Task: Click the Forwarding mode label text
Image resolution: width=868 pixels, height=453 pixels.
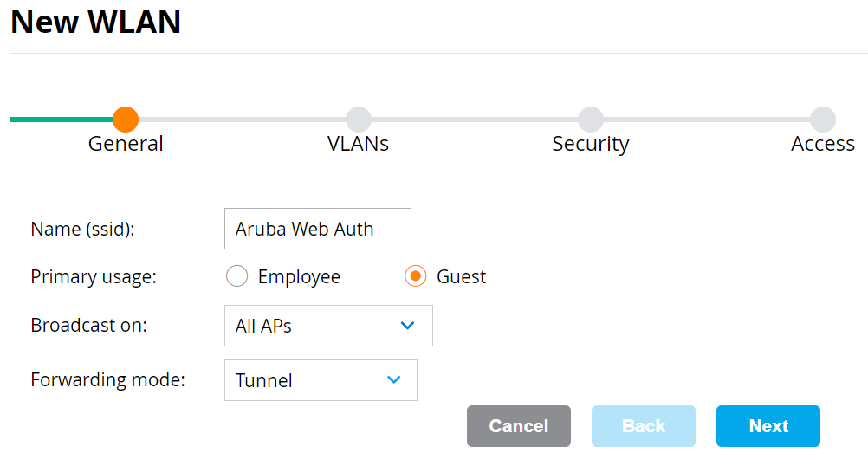Action: click(x=108, y=379)
